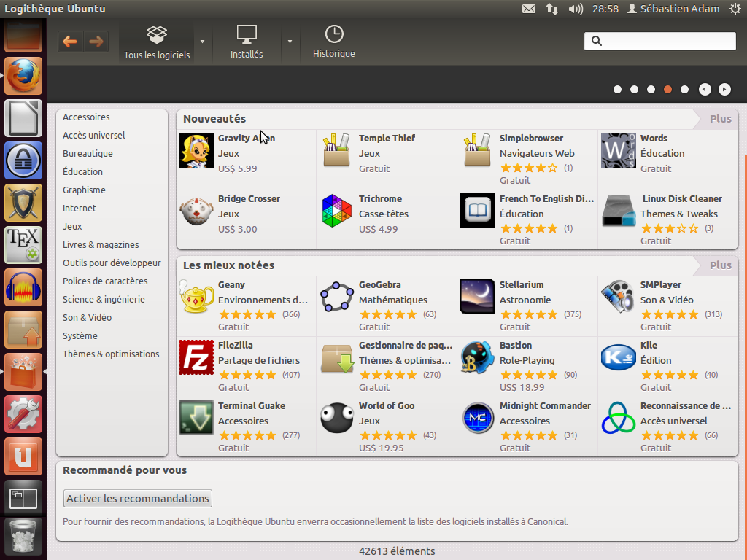Select the fourth banner page dot

point(667,90)
